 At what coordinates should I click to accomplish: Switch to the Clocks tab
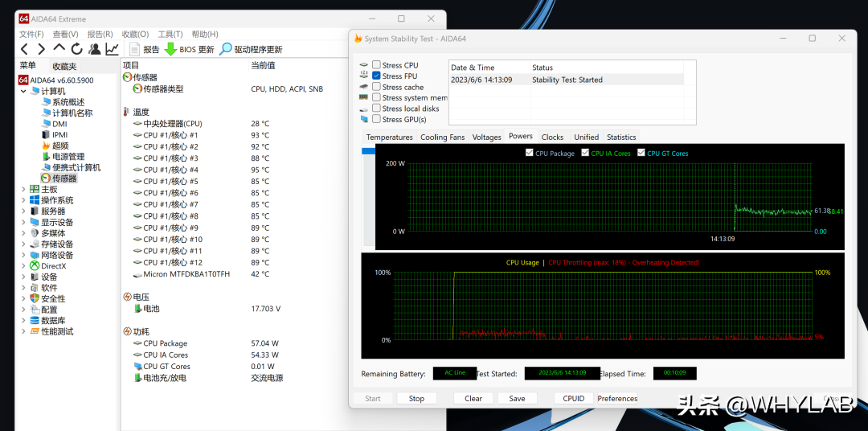tap(552, 137)
